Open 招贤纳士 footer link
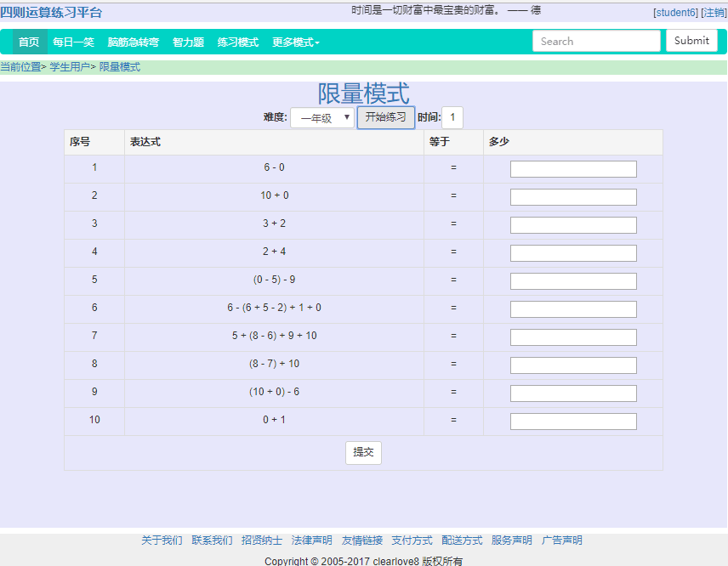The image size is (728, 566). tap(262, 540)
